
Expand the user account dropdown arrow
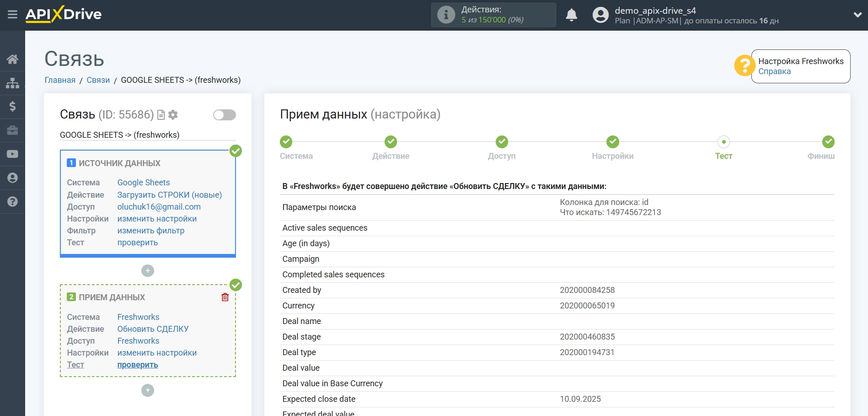tap(857, 15)
